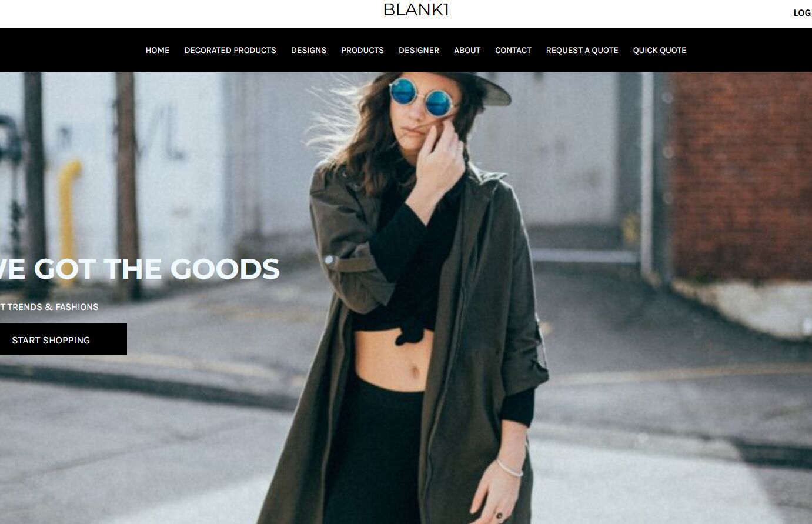Click the Log in link

tap(803, 13)
